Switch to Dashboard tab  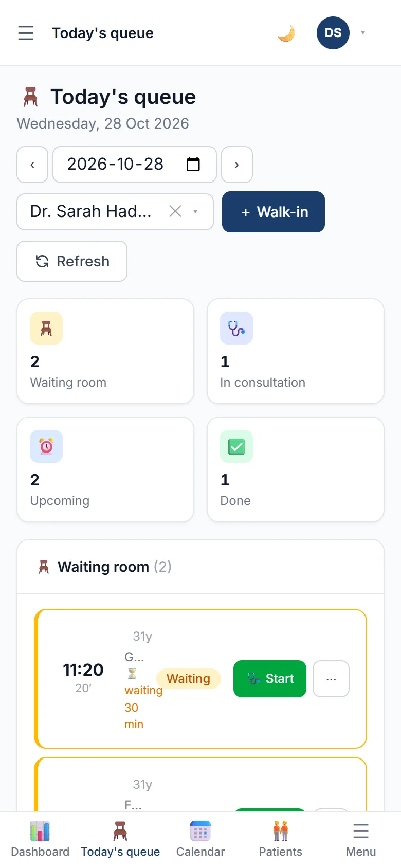click(40, 840)
